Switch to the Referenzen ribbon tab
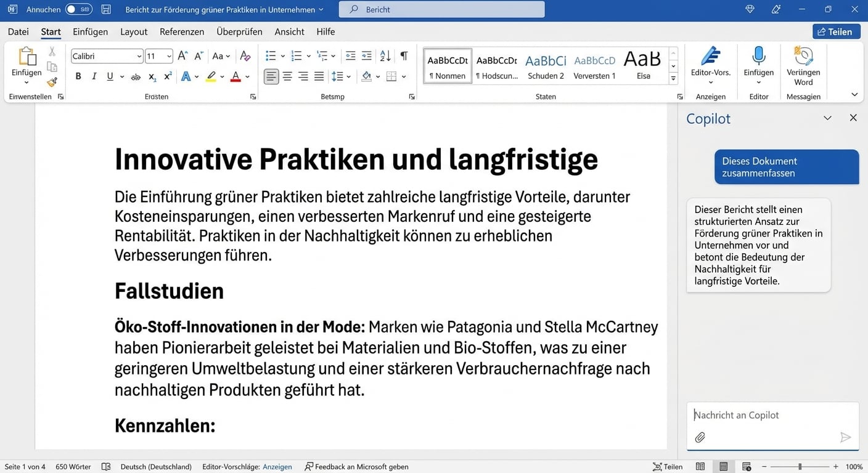Viewport: 868px width, 473px height. coord(182,31)
